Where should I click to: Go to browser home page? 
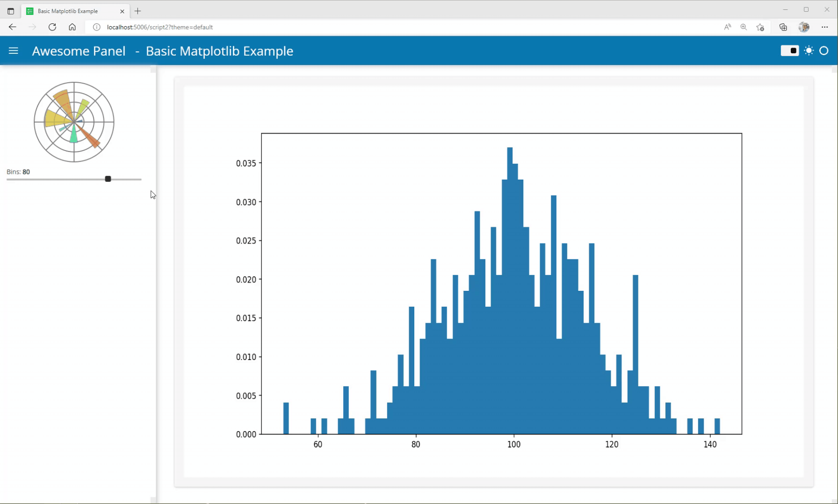point(72,27)
